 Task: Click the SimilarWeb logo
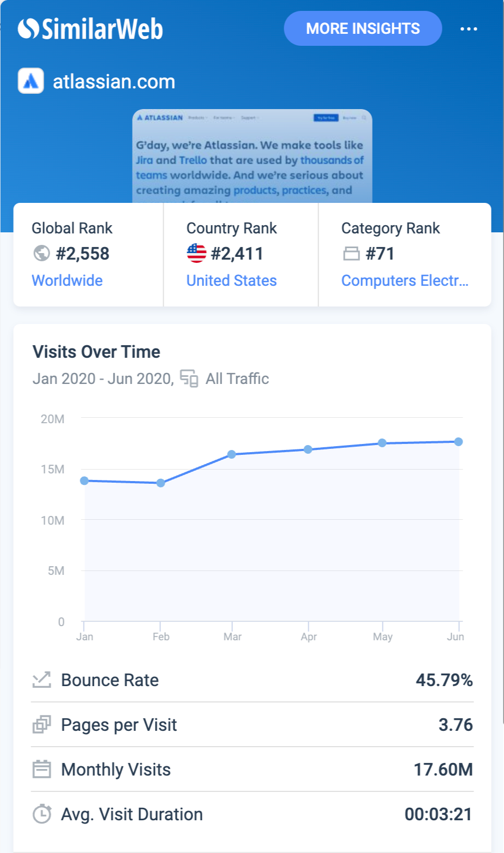(90, 29)
